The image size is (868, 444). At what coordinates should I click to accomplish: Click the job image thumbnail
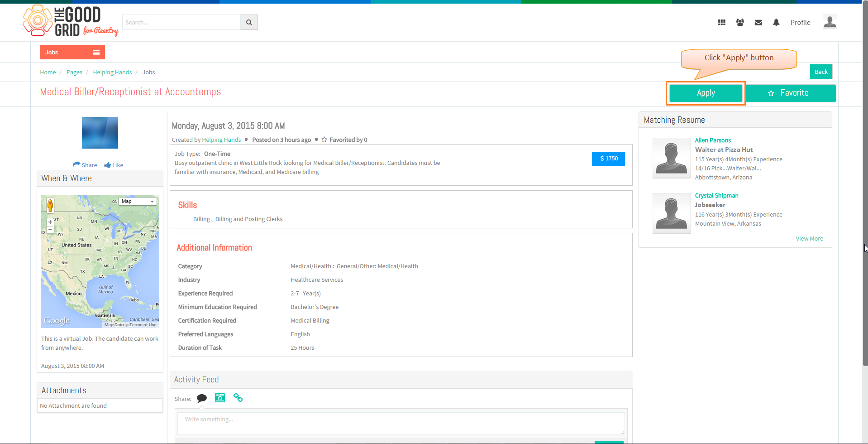coord(100,133)
